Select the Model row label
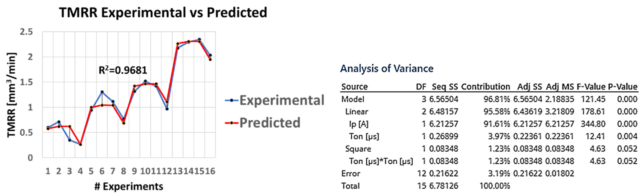The height and width of the screenshot is (196, 644). (353, 99)
